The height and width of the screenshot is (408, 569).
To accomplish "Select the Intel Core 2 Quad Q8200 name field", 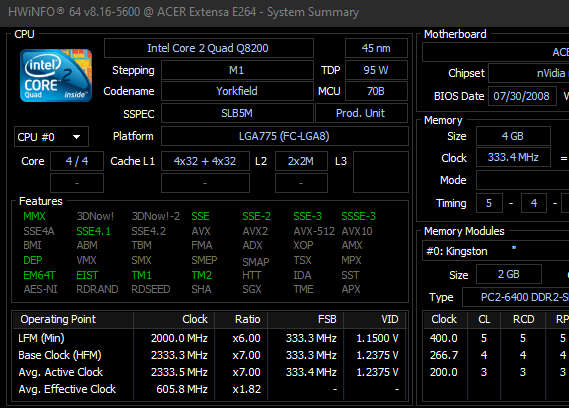I will pos(208,48).
